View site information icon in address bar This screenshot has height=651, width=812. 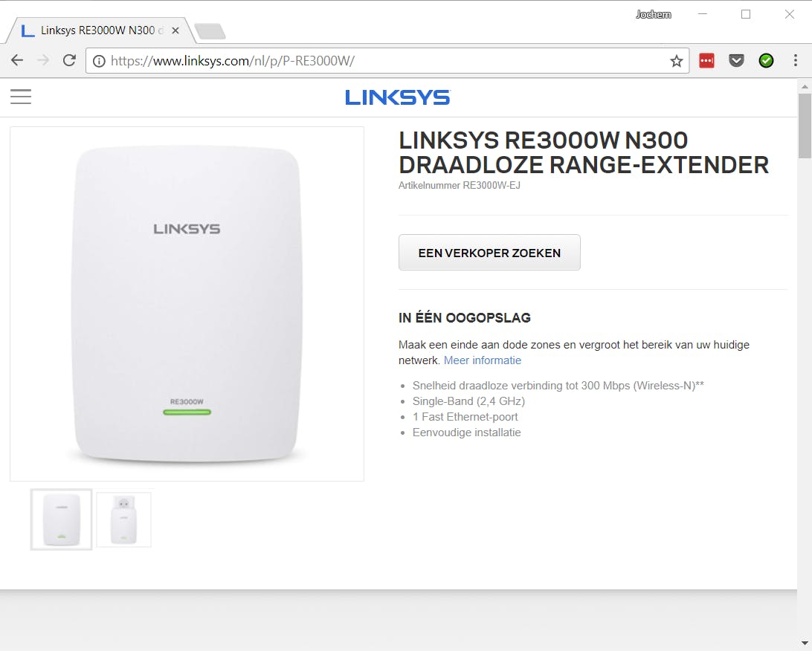pyautogui.click(x=99, y=61)
